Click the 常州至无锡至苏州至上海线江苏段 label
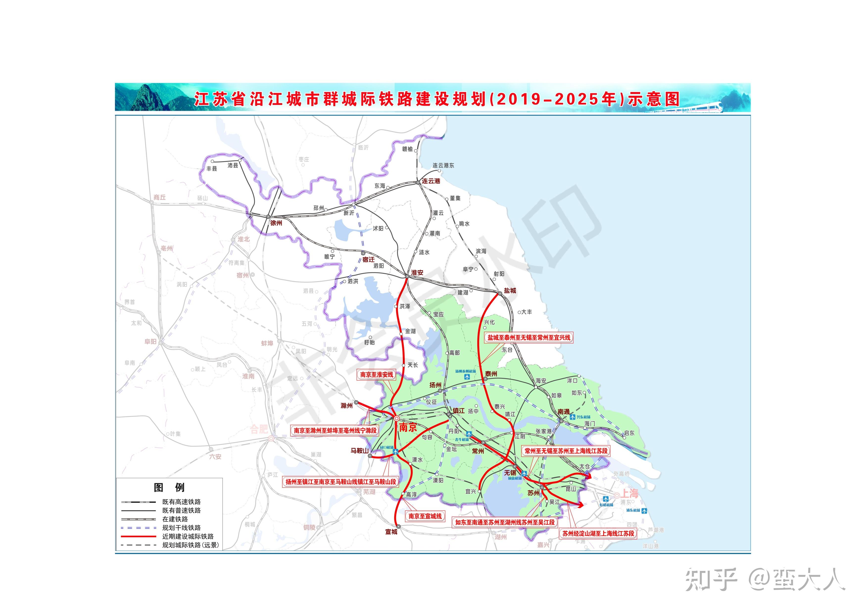Viewport: 868px width, 614px height. [x=566, y=451]
